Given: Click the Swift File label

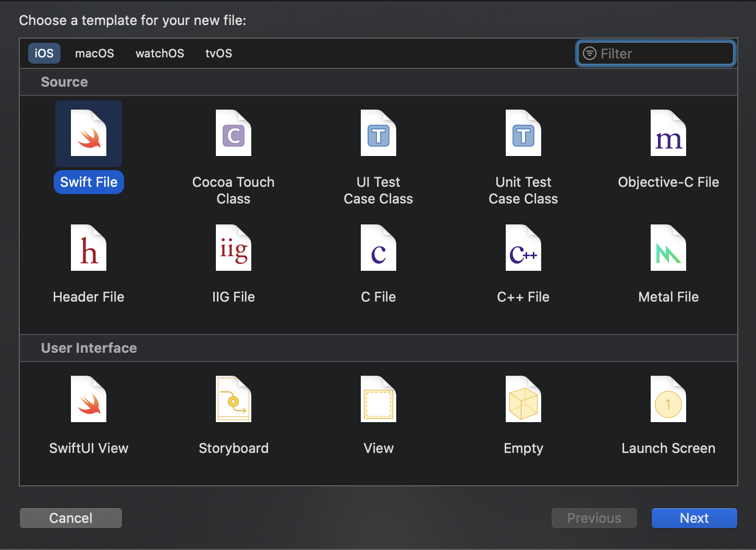Looking at the screenshot, I should tap(89, 182).
